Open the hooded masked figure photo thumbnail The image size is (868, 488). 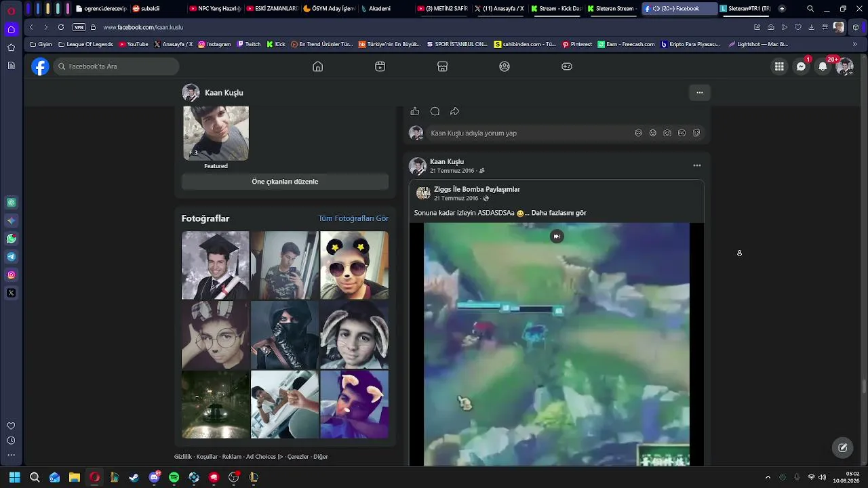285,335
